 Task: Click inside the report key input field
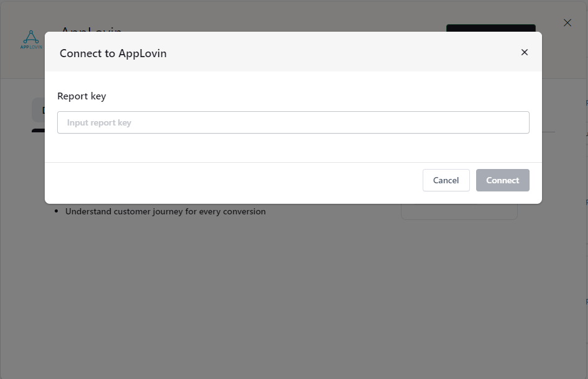click(293, 122)
